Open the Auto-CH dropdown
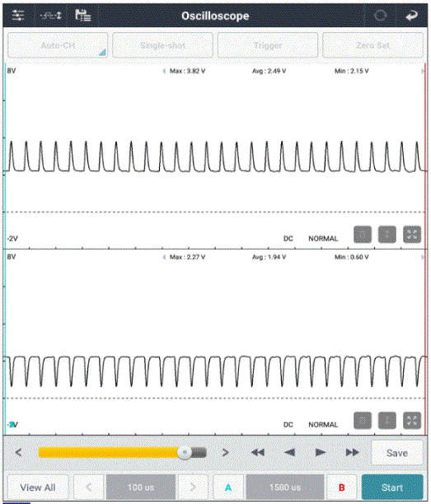 pyautogui.click(x=58, y=45)
